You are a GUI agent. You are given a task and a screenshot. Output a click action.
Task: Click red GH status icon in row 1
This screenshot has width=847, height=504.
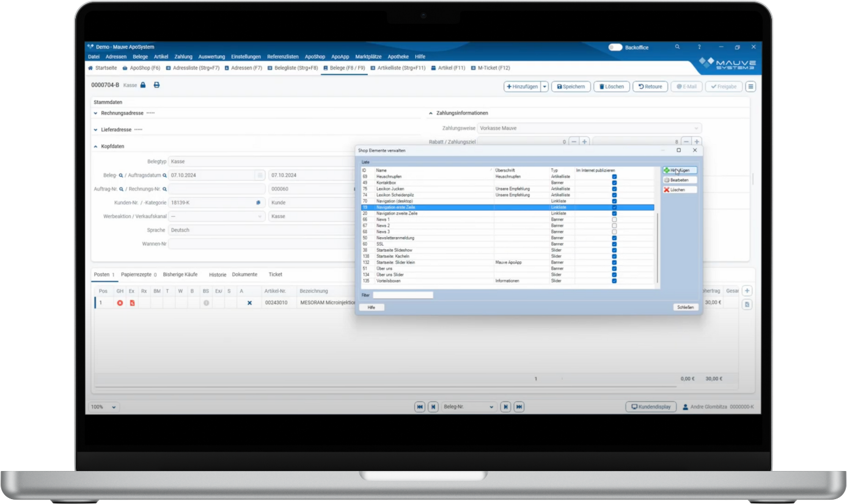(120, 302)
